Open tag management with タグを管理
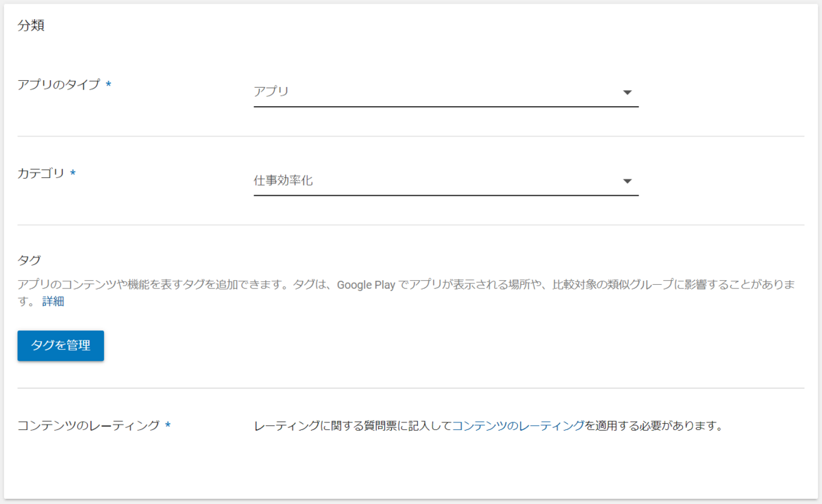Image resolution: width=822 pixels, height=504 pixels. 60,346
